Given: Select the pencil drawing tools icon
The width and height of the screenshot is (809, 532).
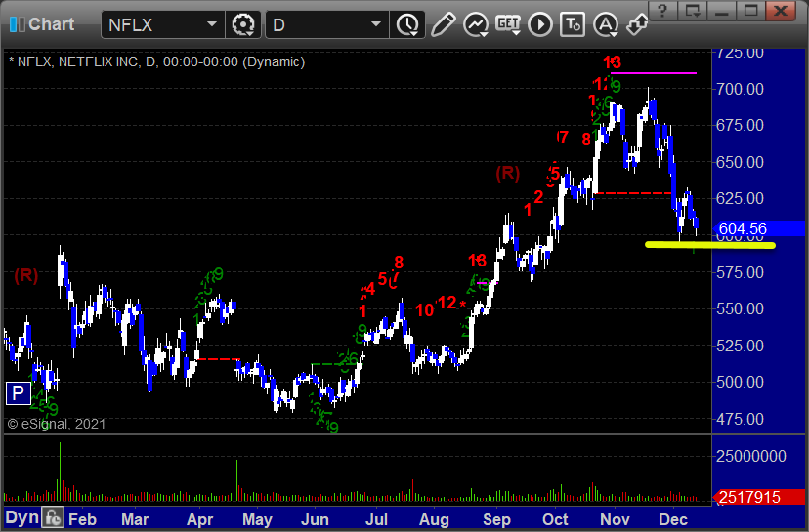Looking at the screenshot, I should tap(443, 24).
